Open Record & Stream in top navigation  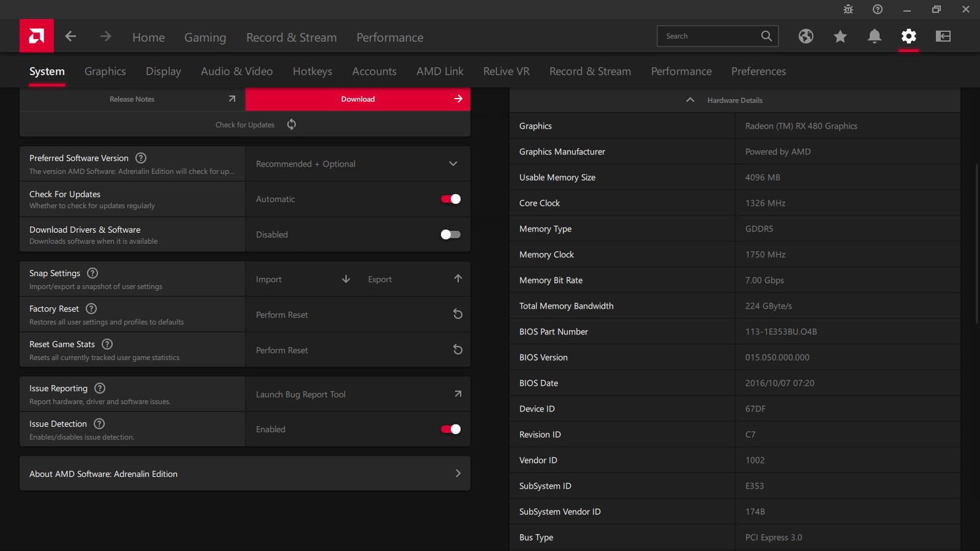click(292, 37)
